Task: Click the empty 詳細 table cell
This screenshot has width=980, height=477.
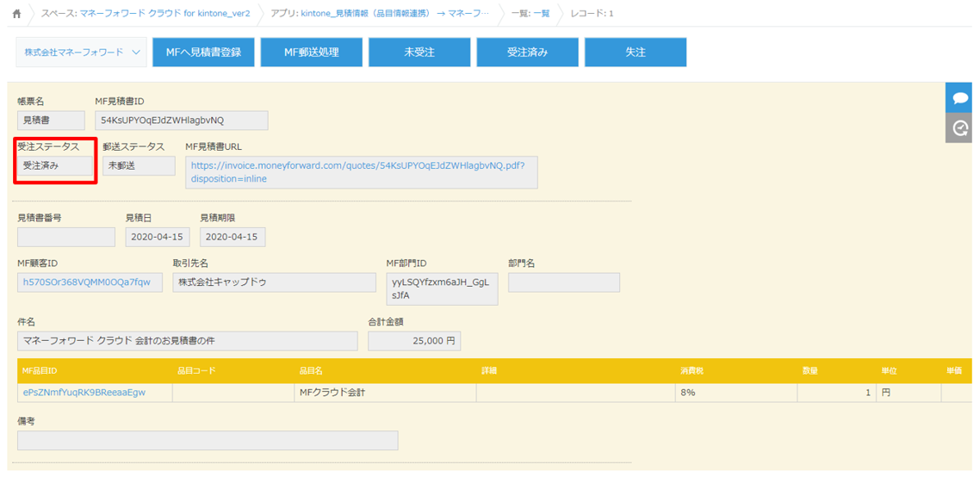Action: [x=575, y=392]
